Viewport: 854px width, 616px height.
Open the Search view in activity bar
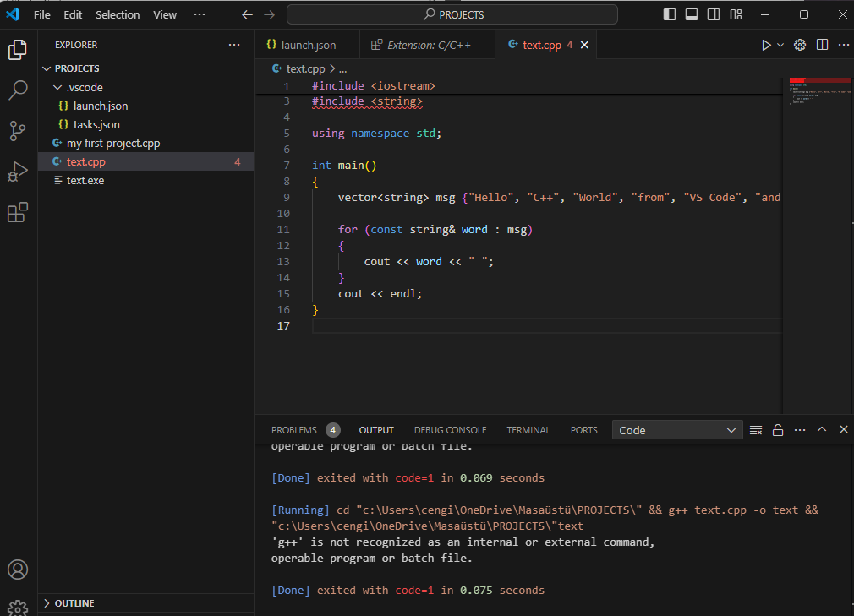[x=18, y=90]
